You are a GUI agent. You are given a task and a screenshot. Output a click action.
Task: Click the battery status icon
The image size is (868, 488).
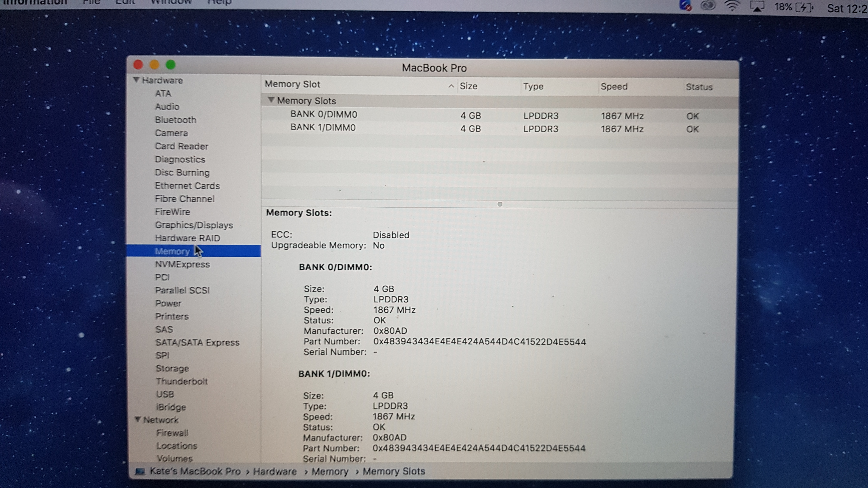coord(804,7)
